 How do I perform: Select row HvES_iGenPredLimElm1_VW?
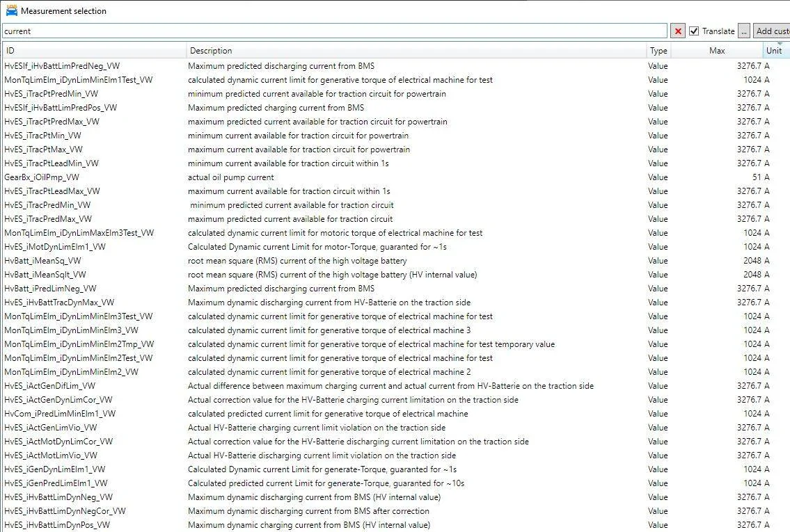tap(395, 484)
